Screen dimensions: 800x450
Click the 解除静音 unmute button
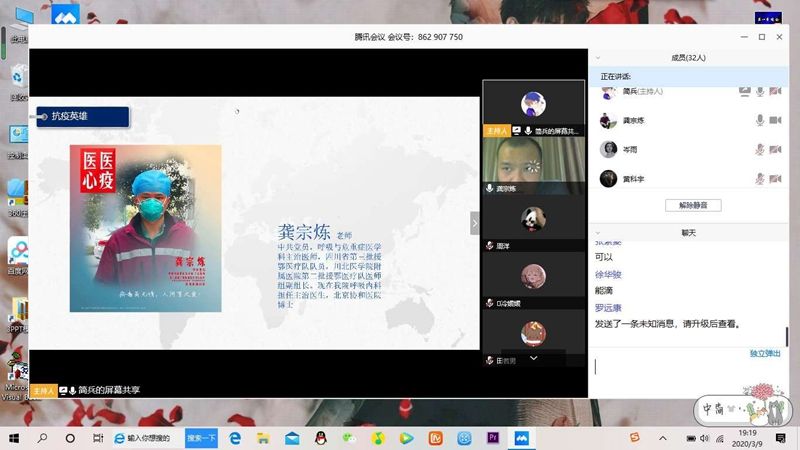(x=693, y=205)
